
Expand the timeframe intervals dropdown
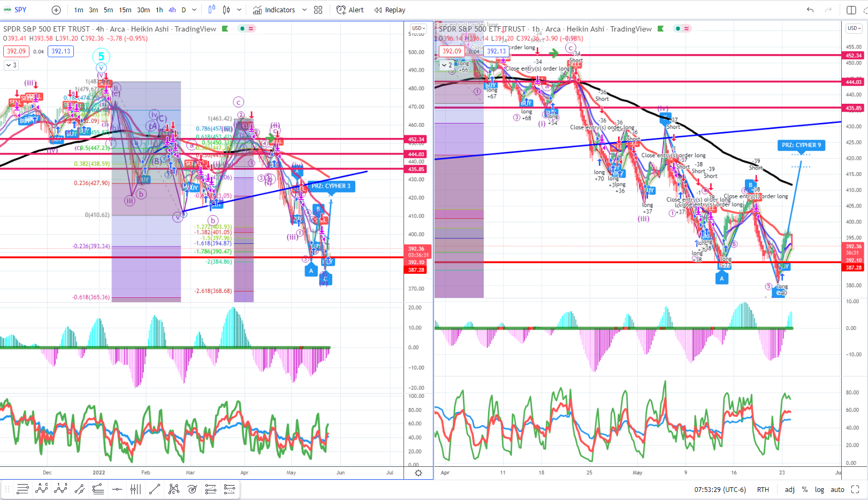click(x=194, y=10)
